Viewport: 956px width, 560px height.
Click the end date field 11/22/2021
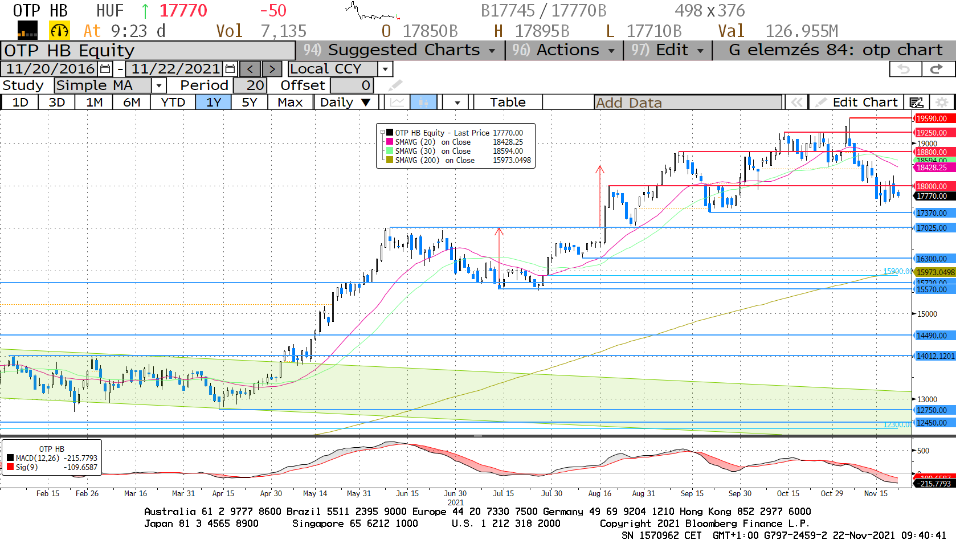click(175, 69)
